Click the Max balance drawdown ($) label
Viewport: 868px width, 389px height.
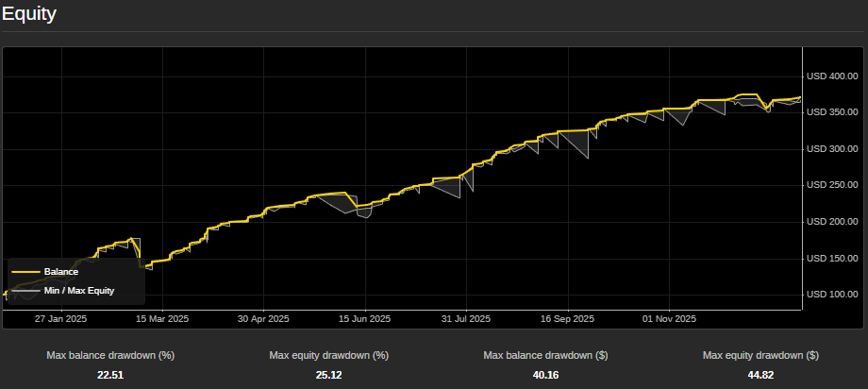(544, 356)
